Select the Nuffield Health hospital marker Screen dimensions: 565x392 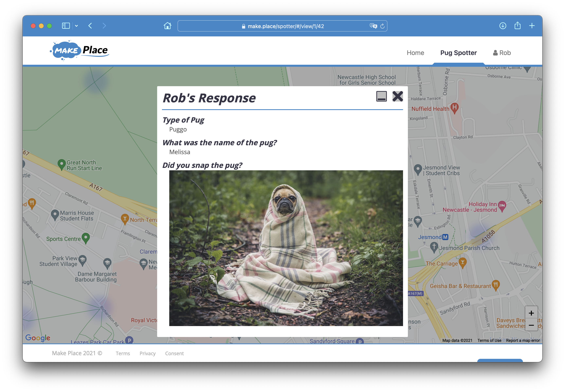(454, 108)
